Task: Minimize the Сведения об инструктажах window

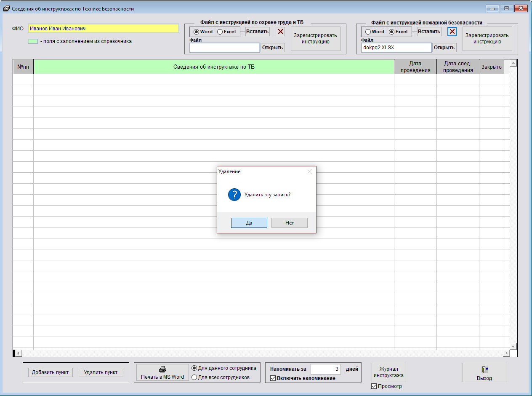Action: [492, 8]
